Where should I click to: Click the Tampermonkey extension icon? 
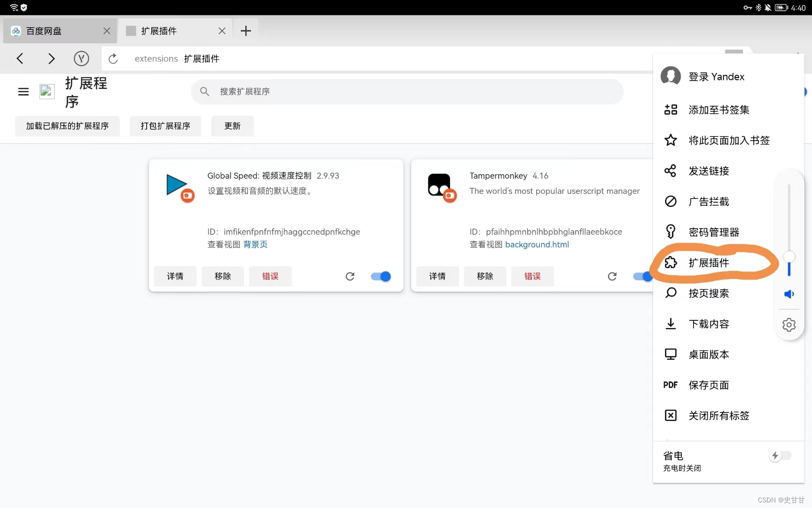coord(442,187)
